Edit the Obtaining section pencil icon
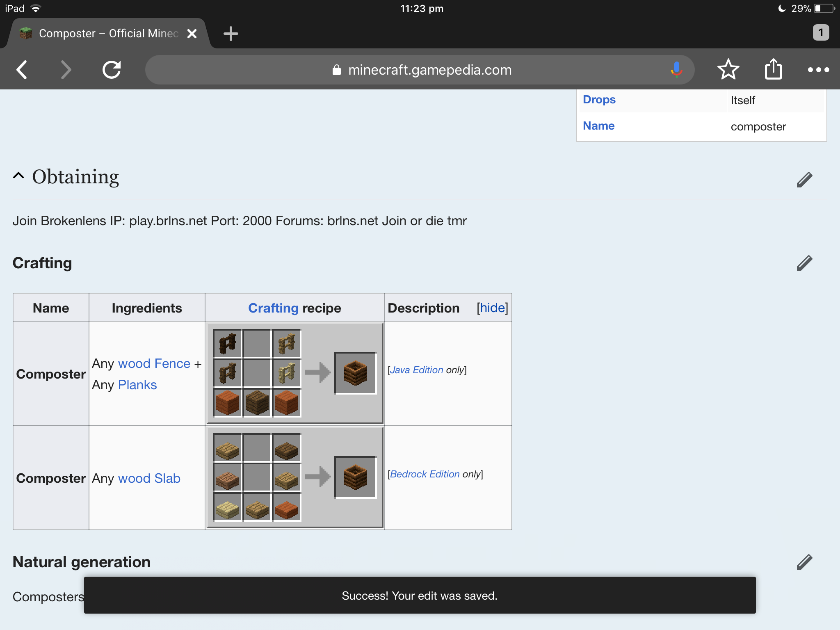This screenshot has width=840, height=630. (804, 180)
